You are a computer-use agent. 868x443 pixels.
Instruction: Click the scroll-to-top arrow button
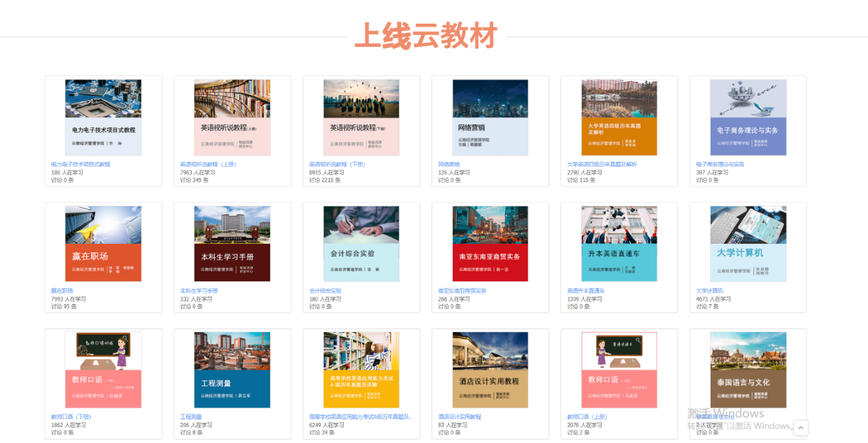801,427
